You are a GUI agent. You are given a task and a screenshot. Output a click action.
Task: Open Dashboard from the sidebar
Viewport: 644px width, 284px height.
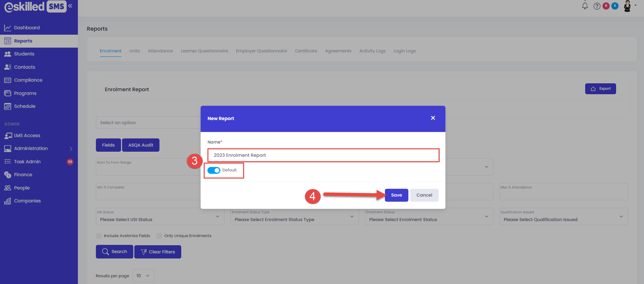point(27,28)
